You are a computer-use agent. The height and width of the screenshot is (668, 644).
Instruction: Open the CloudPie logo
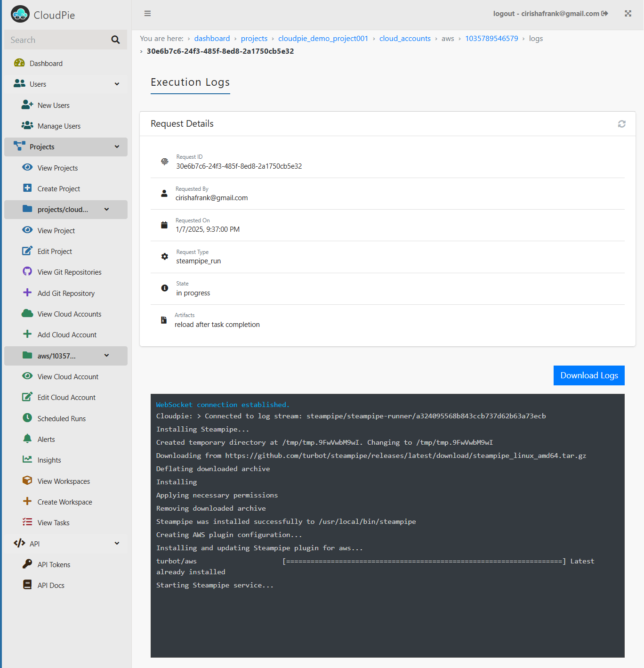[x=20, y=15]
